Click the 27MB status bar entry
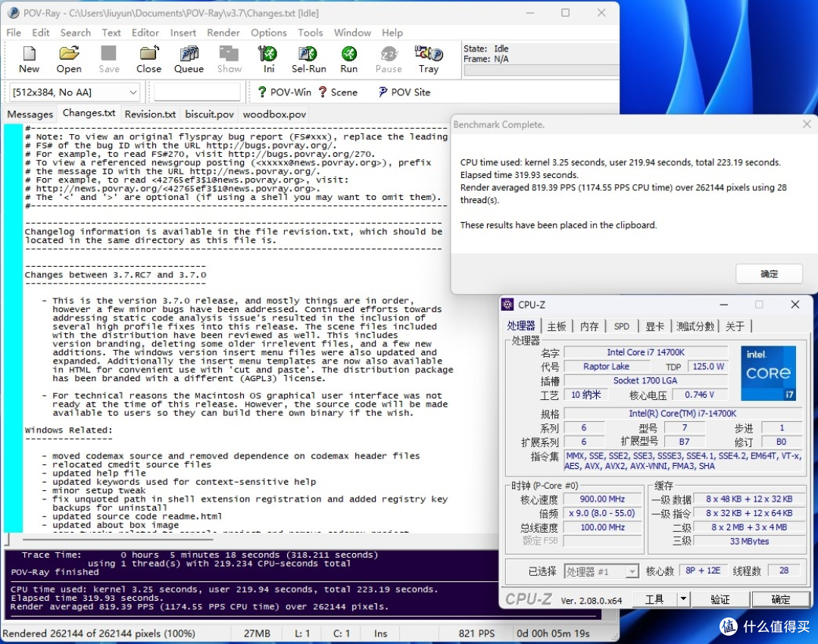The image size is (818, 644). [257, 633]
